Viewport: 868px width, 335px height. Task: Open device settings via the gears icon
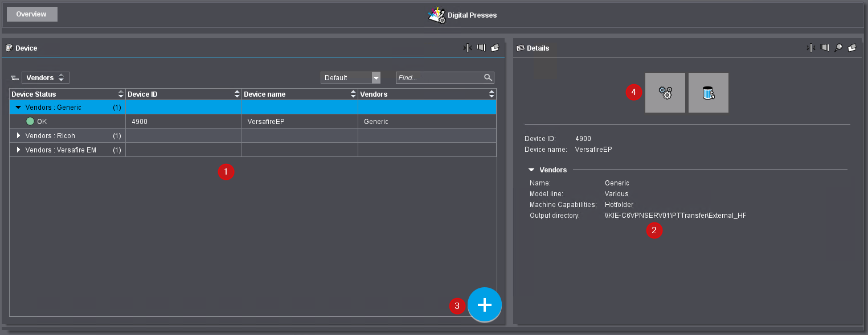click(665, 93)
